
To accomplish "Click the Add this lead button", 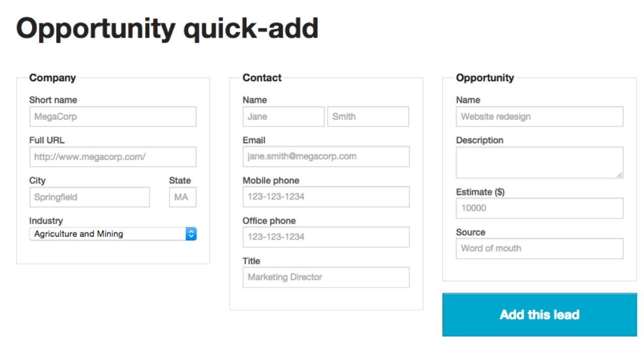I will pyautogui.click(x=539, y=315).
